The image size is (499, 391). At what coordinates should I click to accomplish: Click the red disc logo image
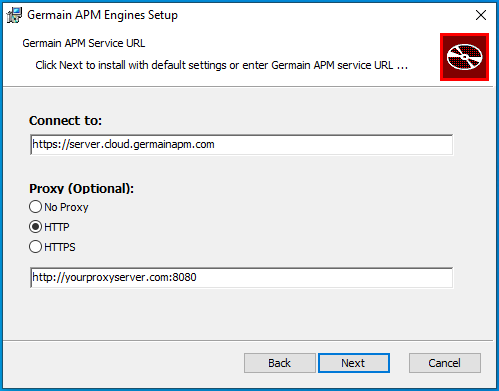point(464,57)
